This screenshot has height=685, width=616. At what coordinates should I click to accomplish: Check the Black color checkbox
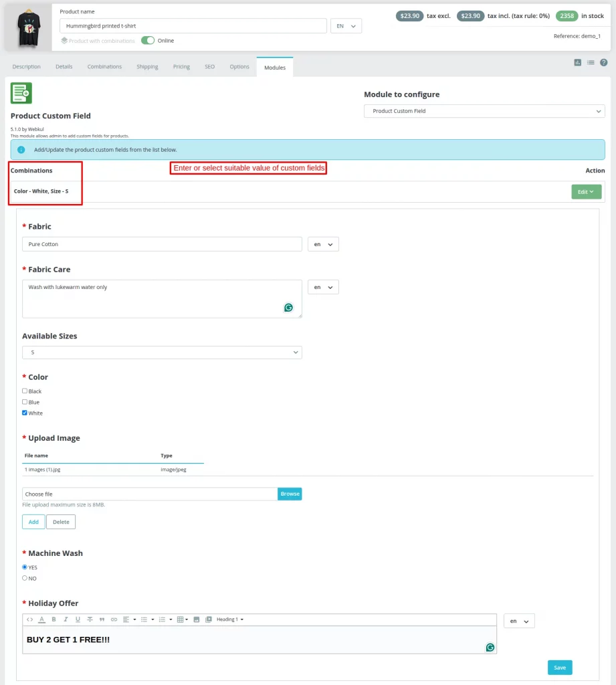click(25, 391)
